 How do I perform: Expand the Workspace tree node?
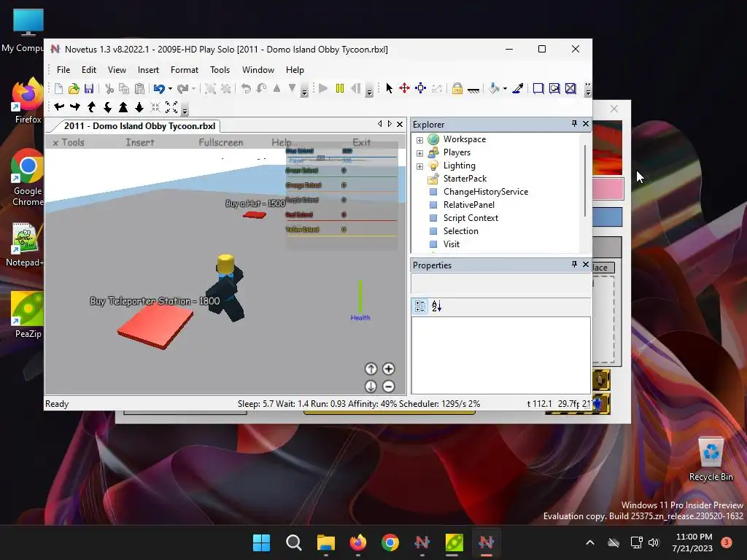point(419,140)
